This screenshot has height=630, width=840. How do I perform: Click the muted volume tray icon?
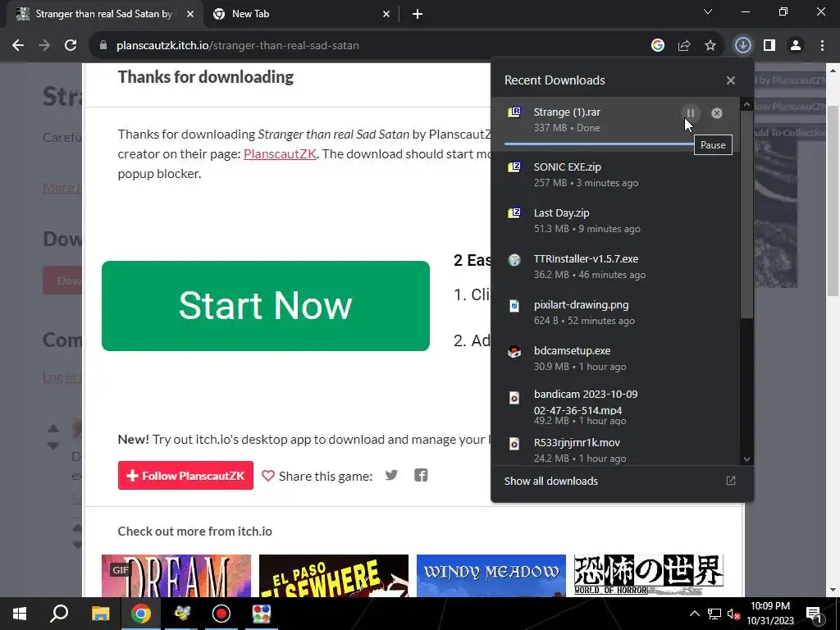click(733, 614)
